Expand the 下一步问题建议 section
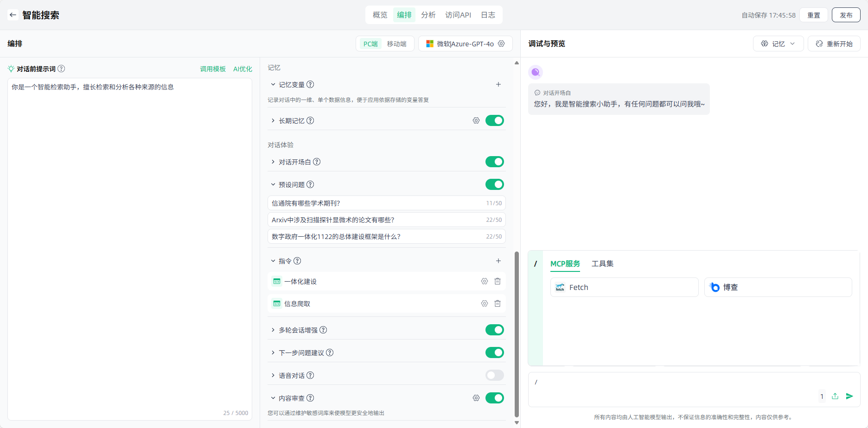 coord(273,352)
